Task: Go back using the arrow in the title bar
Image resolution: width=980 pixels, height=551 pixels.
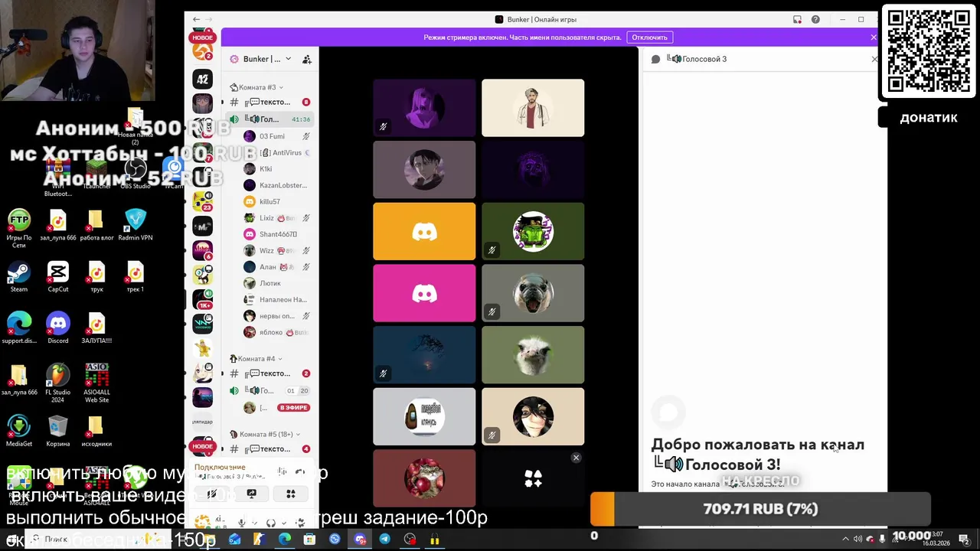Action: 197,19
